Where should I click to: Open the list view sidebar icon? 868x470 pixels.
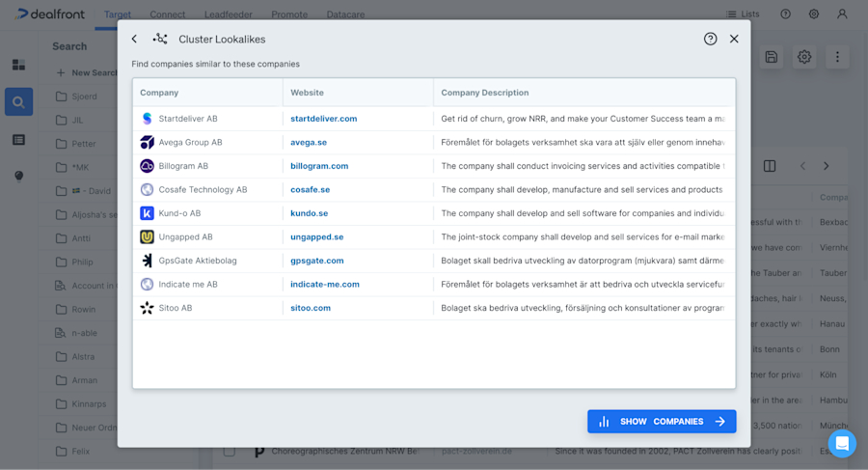pos(19,140)
